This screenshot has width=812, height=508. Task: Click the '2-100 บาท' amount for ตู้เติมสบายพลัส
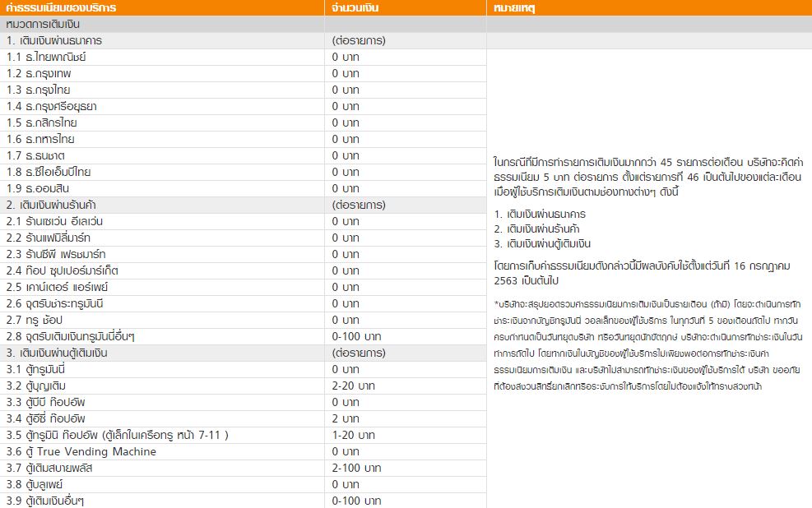point(356,468)
